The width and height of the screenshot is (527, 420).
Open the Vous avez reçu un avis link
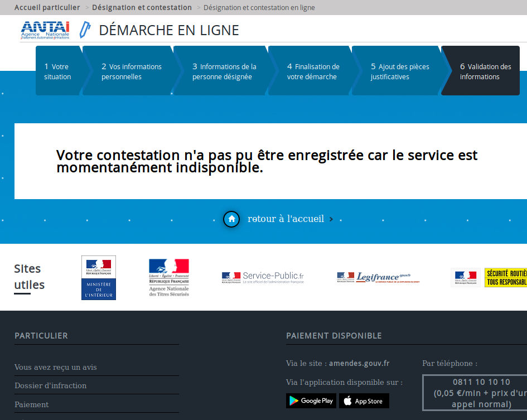click(56, 367)
